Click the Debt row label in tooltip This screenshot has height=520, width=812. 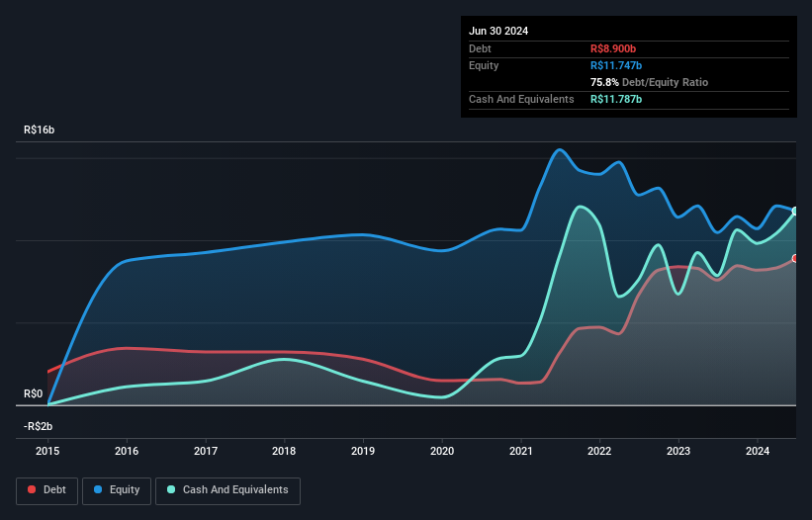point(480,48)
